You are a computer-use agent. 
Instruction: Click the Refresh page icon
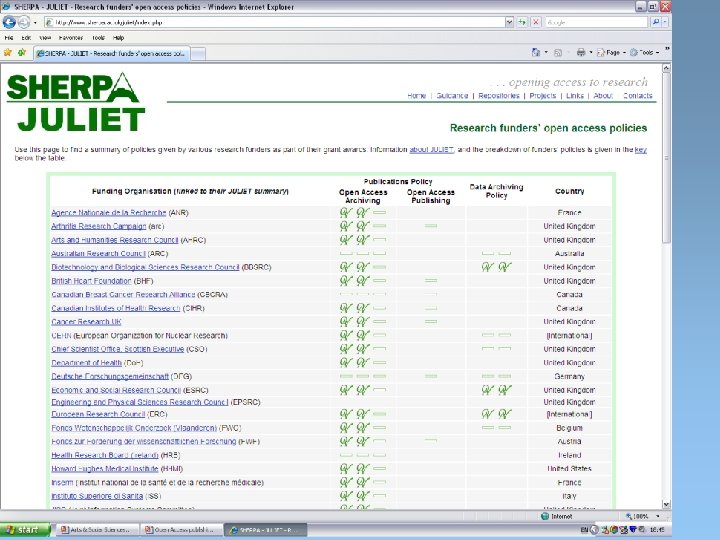pos(522,22)
